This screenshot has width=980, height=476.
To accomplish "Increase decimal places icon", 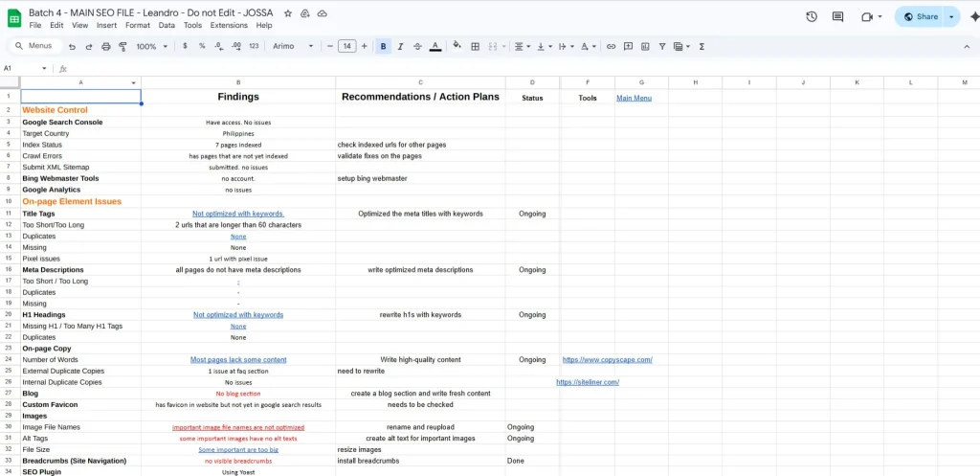I will click(236, 46).
